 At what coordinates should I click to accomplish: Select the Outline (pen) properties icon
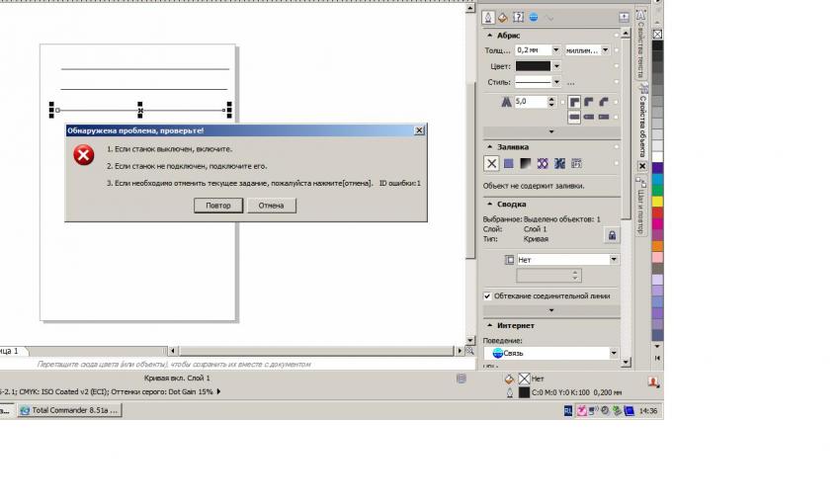click(489, 17)
